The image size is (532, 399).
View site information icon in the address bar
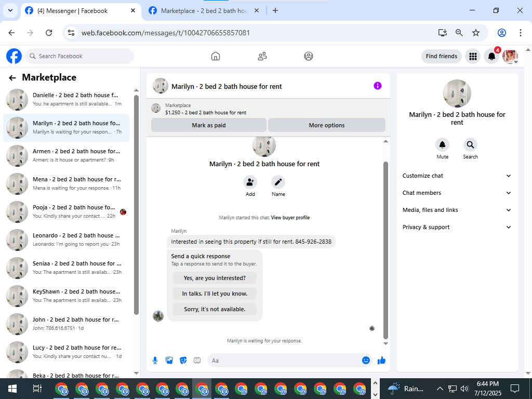pyautogui.click(x=71, y=33)
